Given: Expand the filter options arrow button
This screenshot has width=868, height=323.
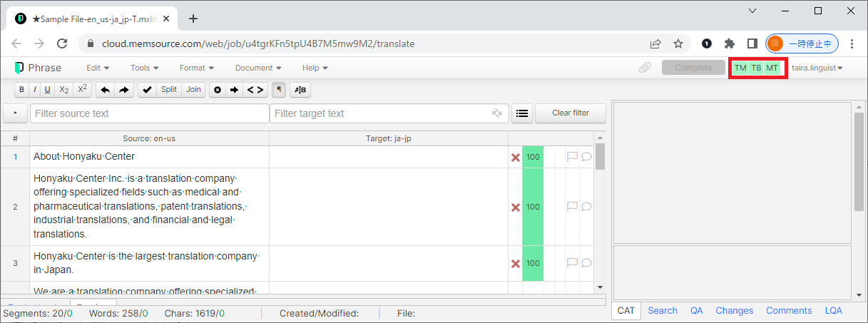Looking at the screenshot, I should (15, 113).
